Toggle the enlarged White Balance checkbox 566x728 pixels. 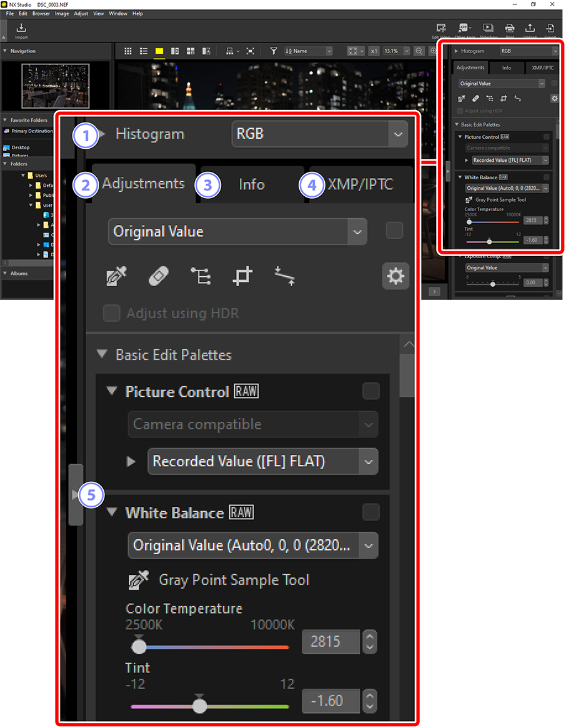(370, 512)
